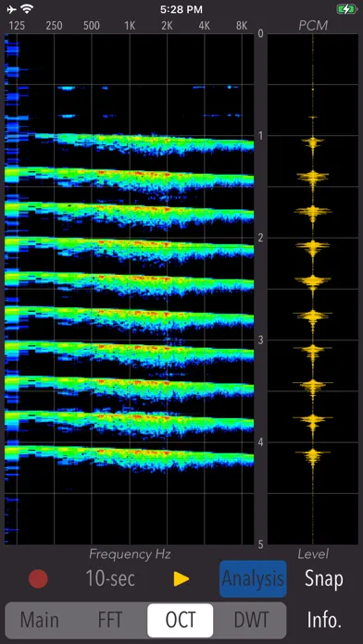Tap the PCM label above waveform
Image resolution: width=363 pixels, height=644 pixels.
point(313,26)
